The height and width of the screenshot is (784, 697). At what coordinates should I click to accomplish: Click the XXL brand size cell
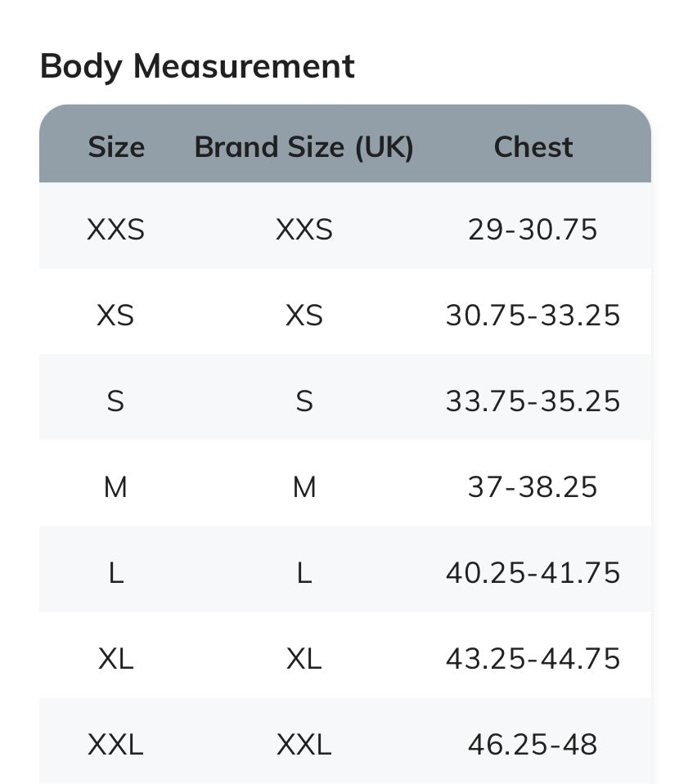[x=304, y=745]
